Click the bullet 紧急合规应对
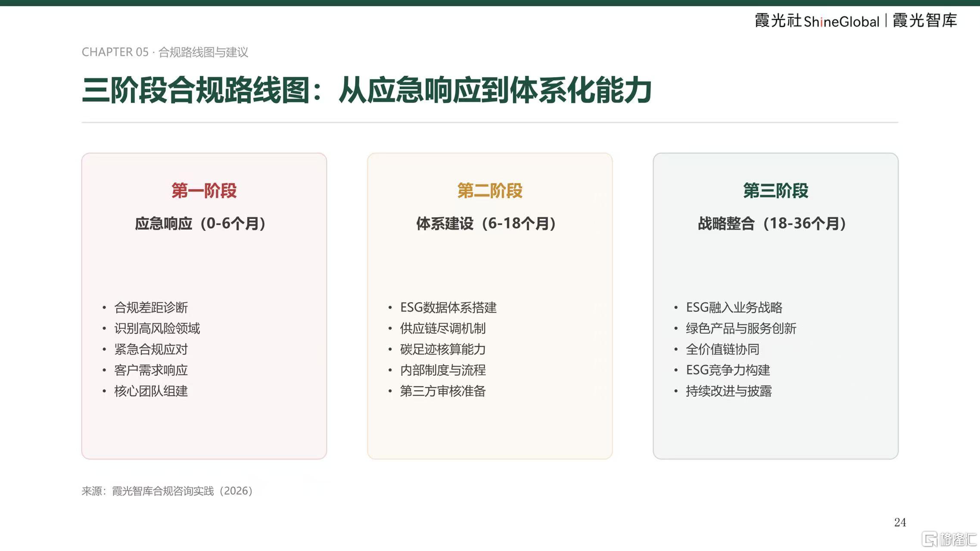This screenshot has width=980, height=551. [151, 349]
